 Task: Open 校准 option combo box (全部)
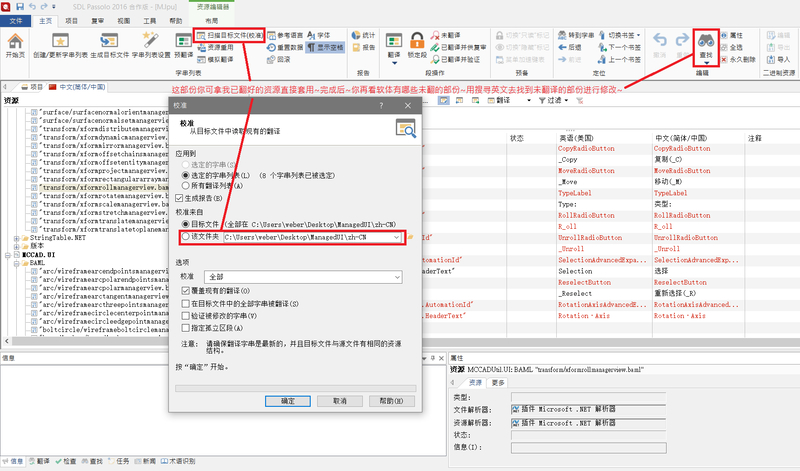click(303, 277)
